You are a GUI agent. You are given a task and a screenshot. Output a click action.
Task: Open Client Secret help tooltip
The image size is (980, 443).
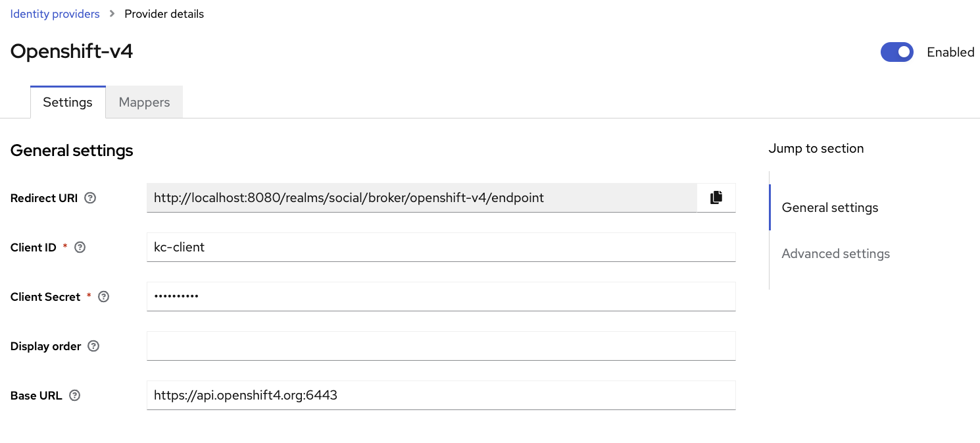pos(103,297)
